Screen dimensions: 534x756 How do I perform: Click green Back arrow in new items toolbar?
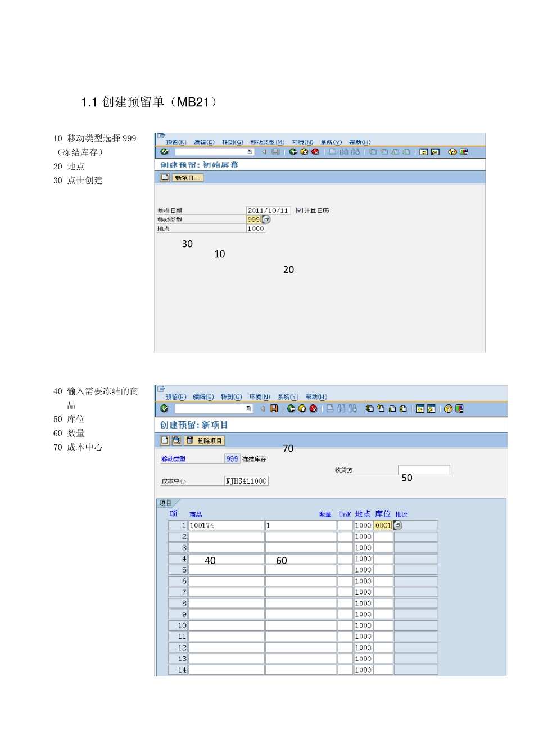click(291, 409)
